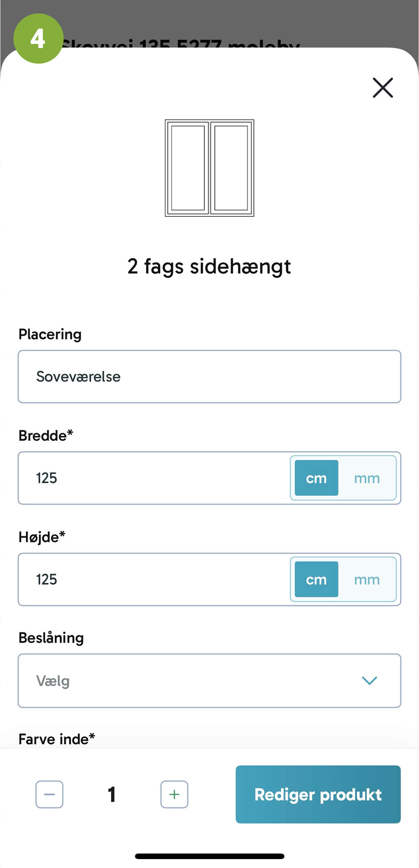Click the quantity number 1

(x=112, y=794)
